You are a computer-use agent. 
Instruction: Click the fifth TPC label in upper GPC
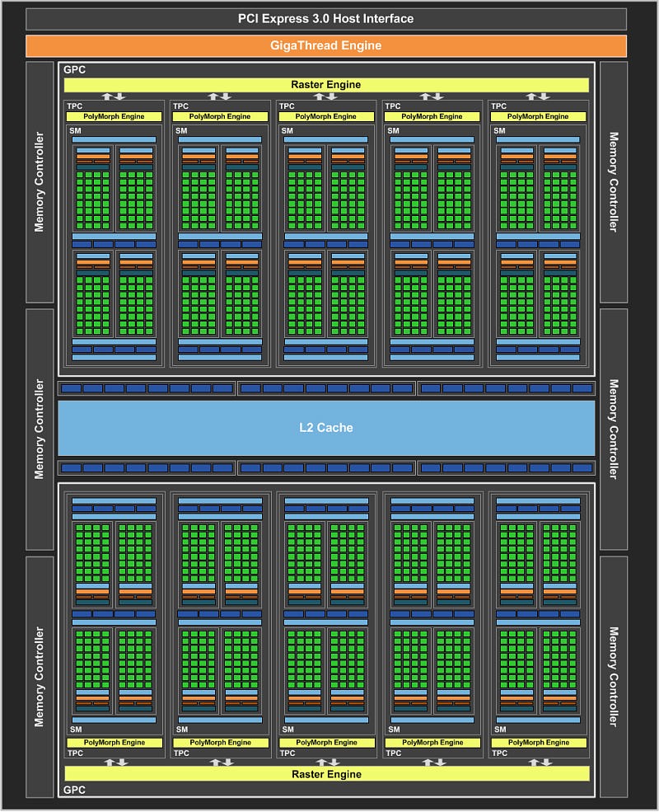pyautogui.click(x=498, y=106)
